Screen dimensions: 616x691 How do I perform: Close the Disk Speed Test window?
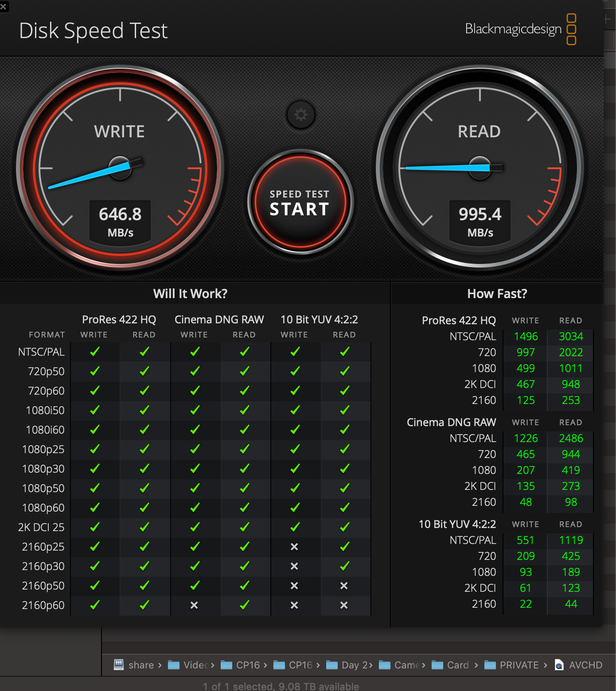tap(4, 6)
